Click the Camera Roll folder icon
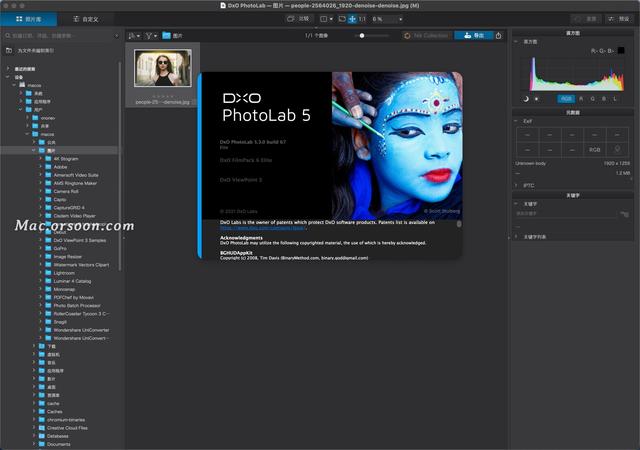This screenshot has width=640, height=450. [x=48, y=190]
